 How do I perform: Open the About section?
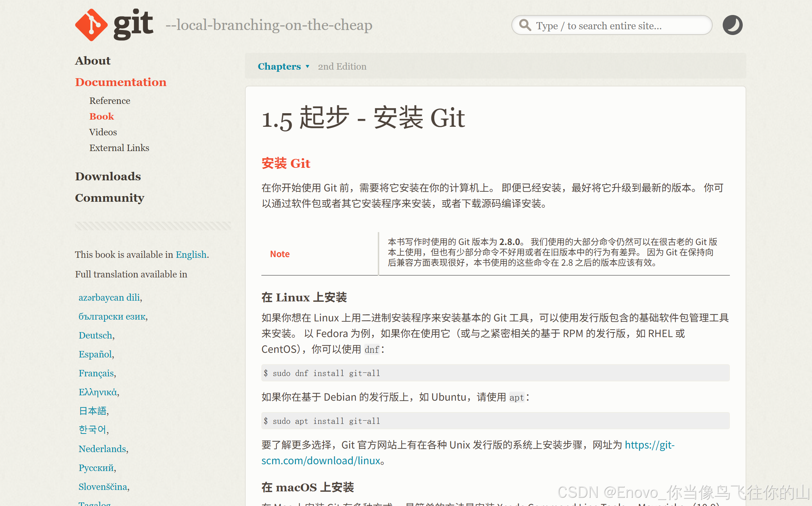(93, 61)
